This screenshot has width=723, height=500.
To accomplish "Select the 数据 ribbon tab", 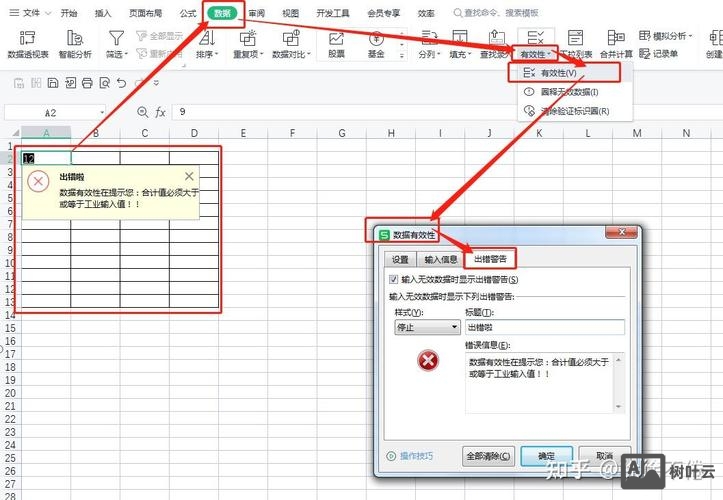I will (222, 13).
